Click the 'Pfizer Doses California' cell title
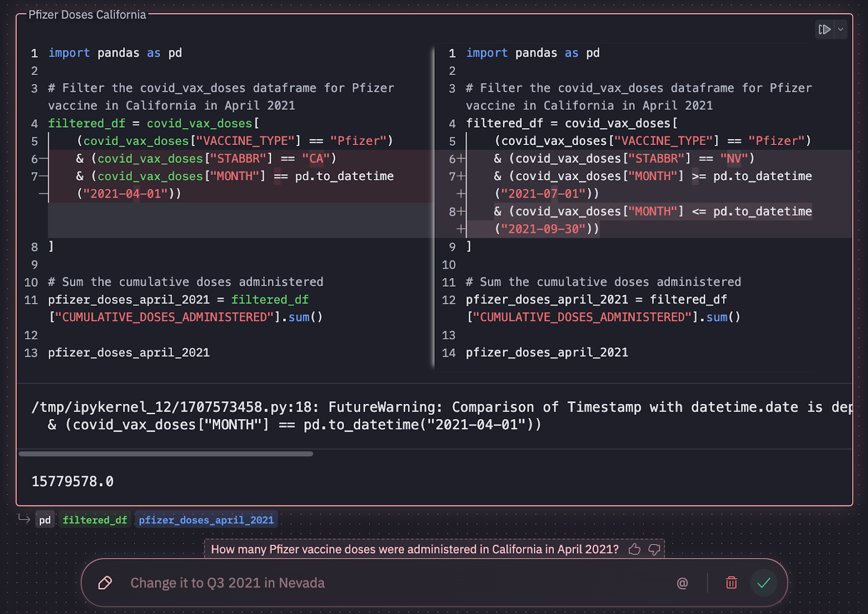Viewport: 868px width, 614px height. (x=87, y=15)
